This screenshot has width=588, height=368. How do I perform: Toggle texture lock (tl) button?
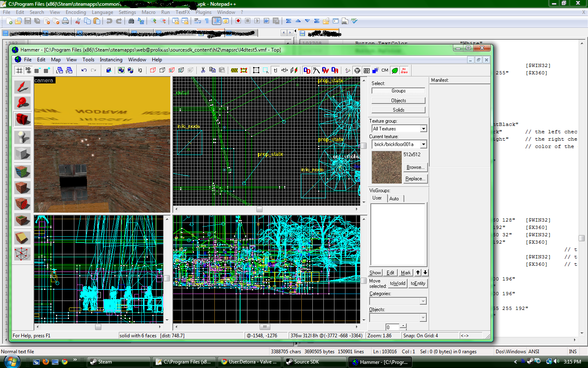pyautogui.click(x=276, y=70)
